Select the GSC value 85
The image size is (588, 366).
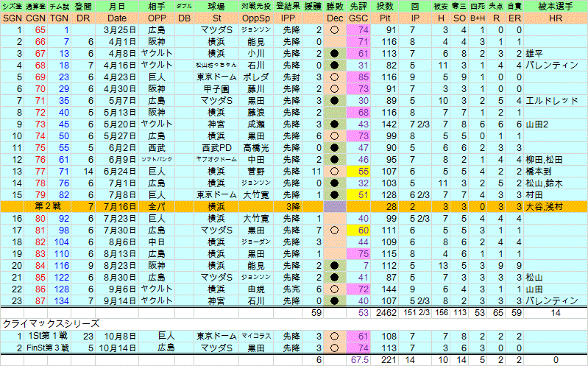(363, 77)
